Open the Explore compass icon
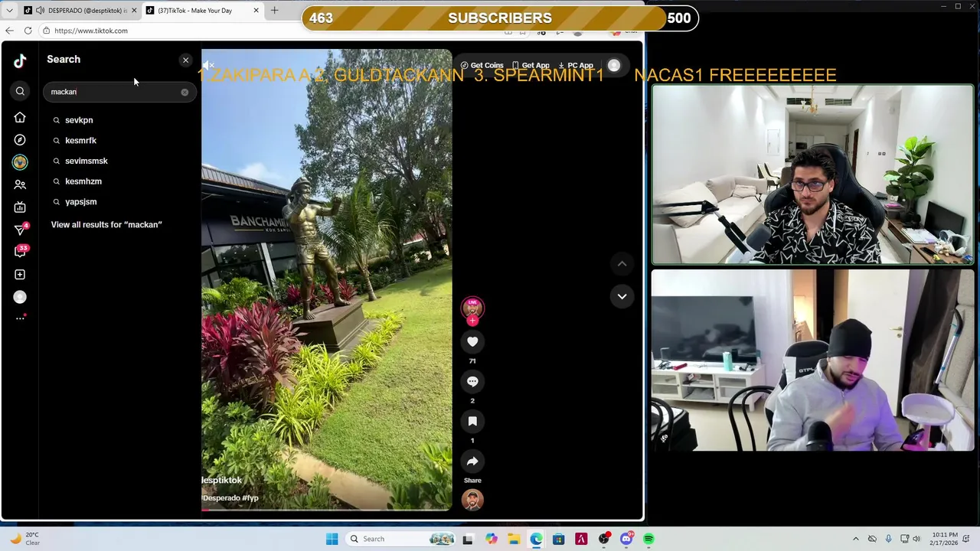 20,140
